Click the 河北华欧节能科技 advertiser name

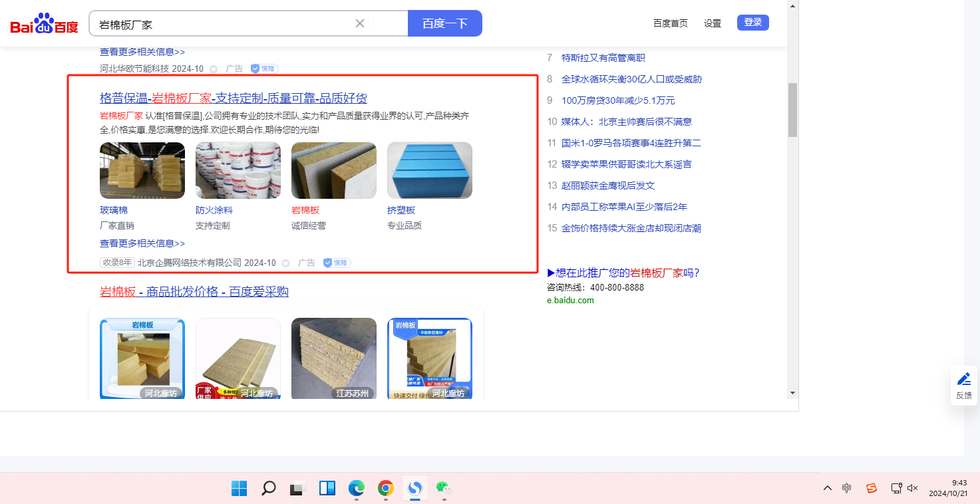click(x=134, y=68)
